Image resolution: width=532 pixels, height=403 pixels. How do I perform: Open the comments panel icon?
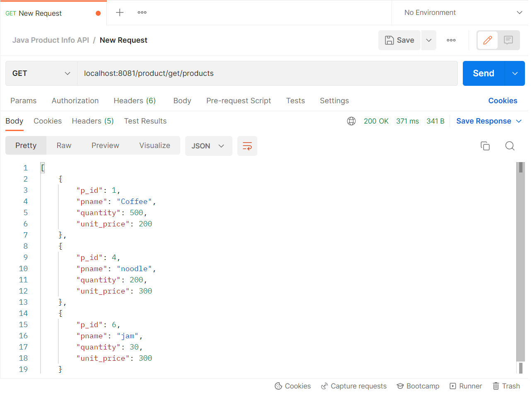click(508, 40)
